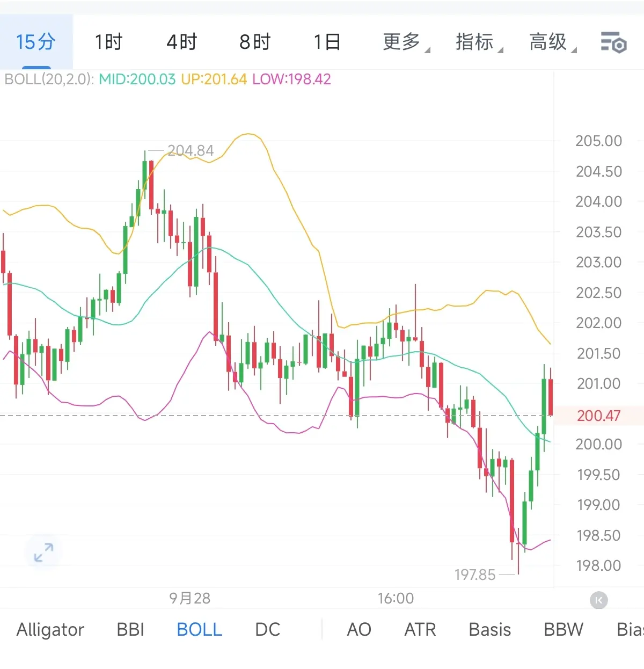Click the 198.50 price axis label

[598, 535]
